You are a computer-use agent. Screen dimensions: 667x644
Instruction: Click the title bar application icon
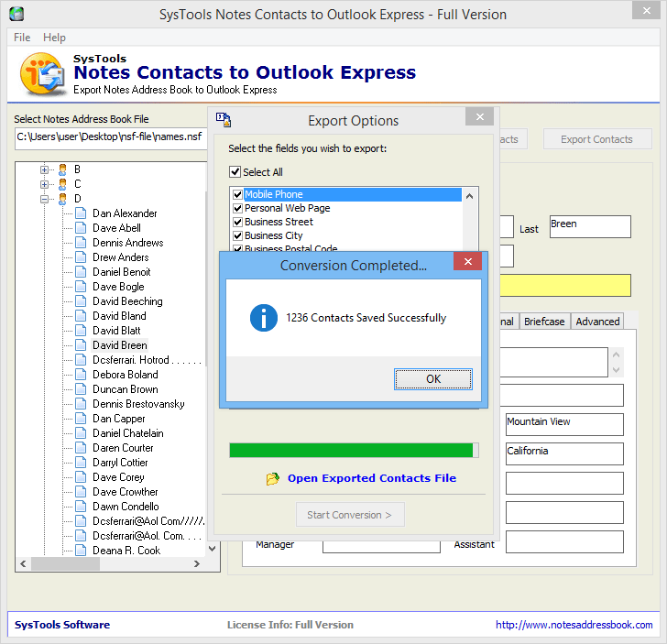click(16, 14)
